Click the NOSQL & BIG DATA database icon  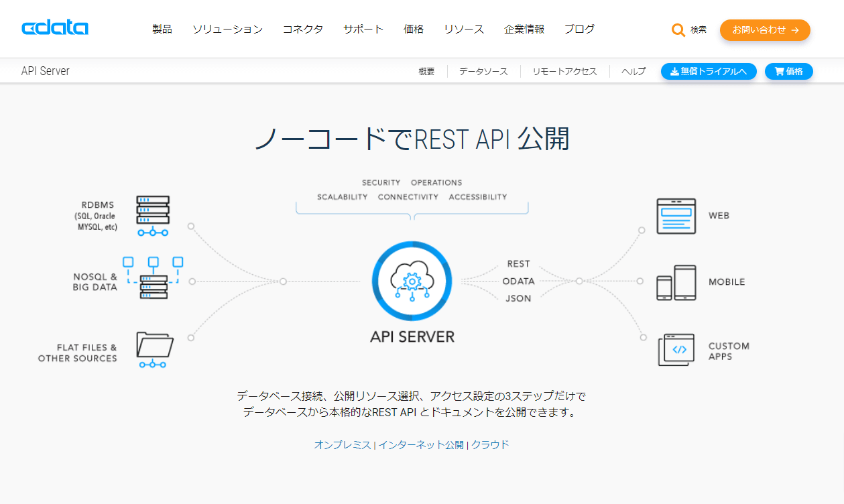tap(153, 281)
